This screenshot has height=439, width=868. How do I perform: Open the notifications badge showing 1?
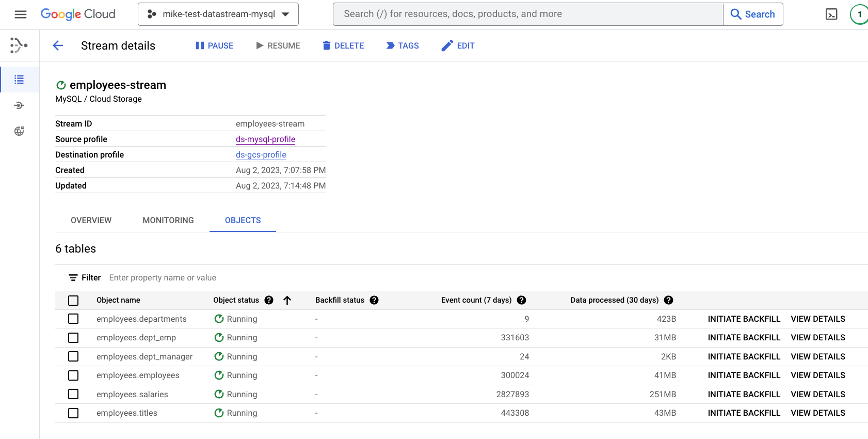(859, 14)
